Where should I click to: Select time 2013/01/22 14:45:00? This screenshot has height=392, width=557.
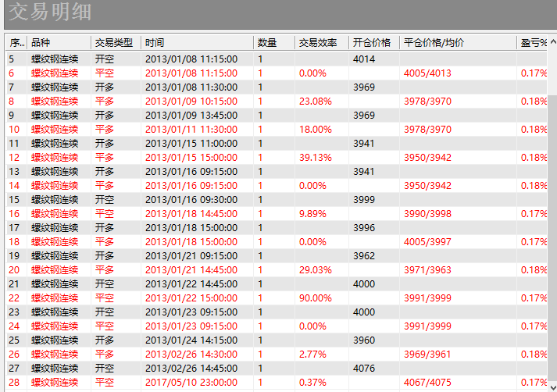pos(191,284)
